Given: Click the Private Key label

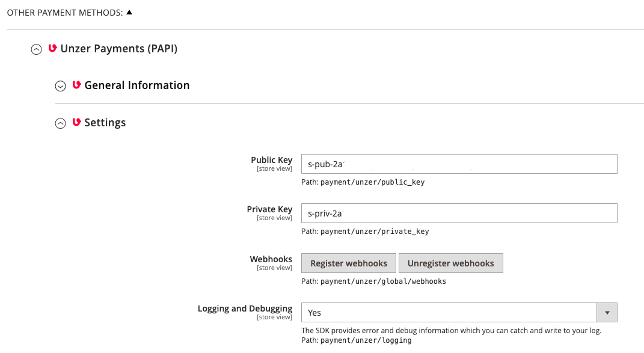Looking at the screenshot, I should coord(269,209).
